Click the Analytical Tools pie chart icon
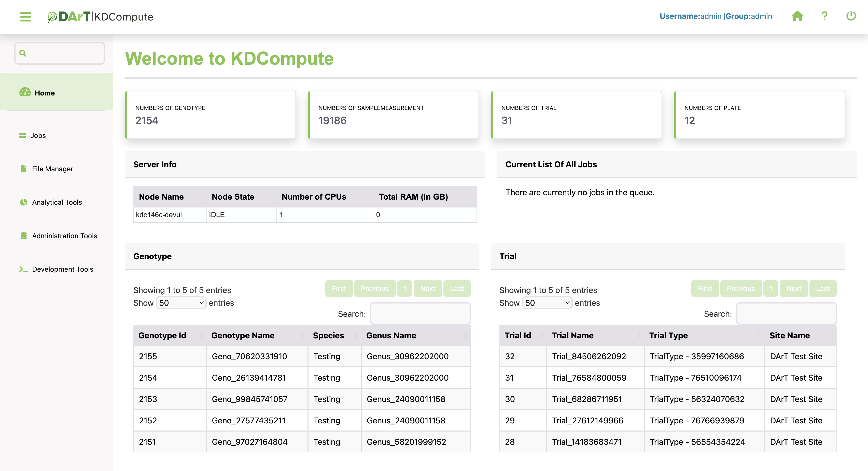Viewport: 868px width, 471px height. (23, 202)
